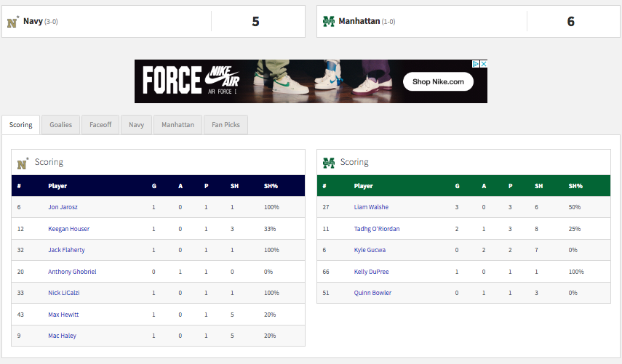Click the Player column header in Navy table

[x=57, y=186]
